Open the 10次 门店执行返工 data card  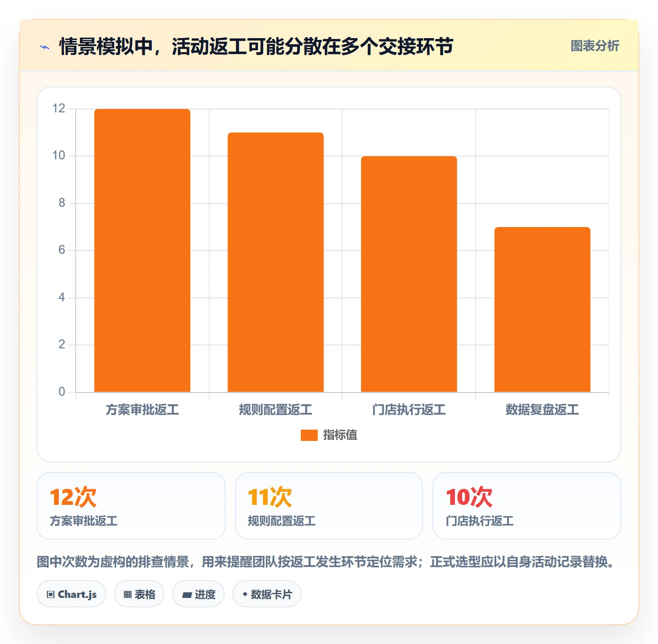point(527,506)
